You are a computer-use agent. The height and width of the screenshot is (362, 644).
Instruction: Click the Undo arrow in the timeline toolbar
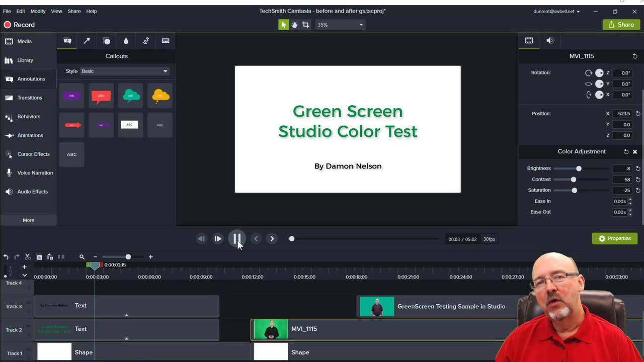6,257
